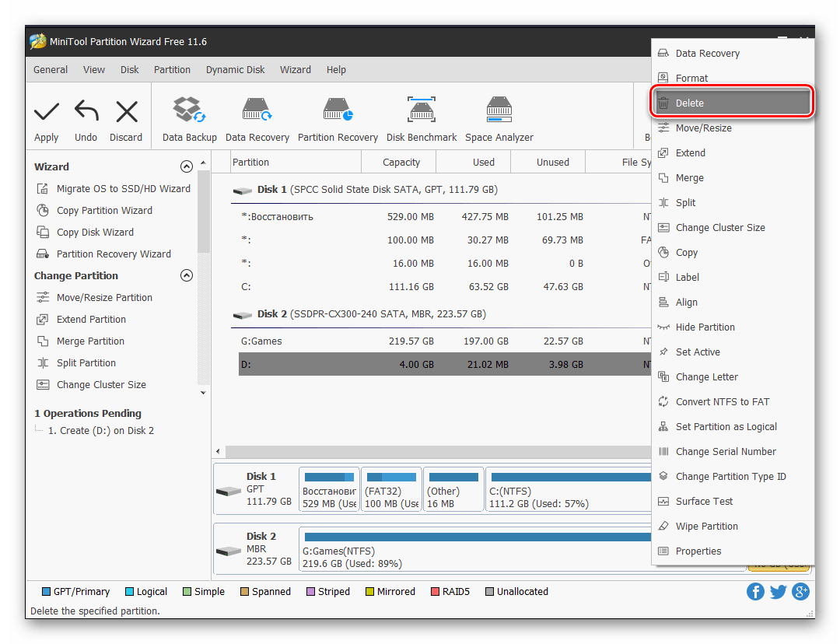840x644 pixels.
Task: Select pending operation Create (D:) on Disk 2
Action: click(x=101, y=431)
